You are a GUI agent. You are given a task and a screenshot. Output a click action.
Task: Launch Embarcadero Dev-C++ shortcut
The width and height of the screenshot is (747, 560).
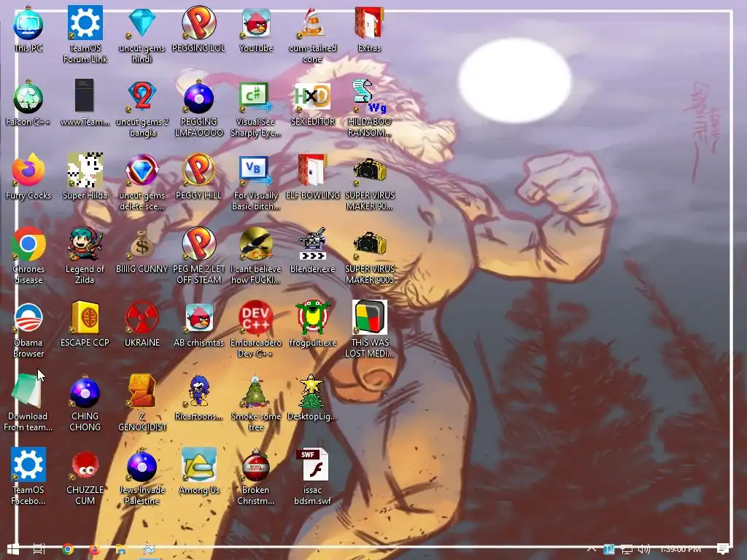click(256, 329)
